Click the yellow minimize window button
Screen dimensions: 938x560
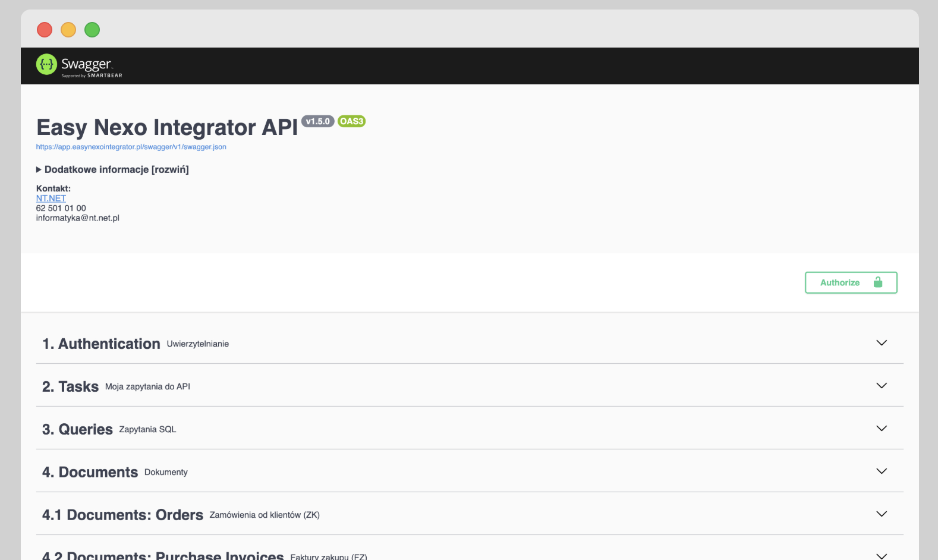[68, 29]
